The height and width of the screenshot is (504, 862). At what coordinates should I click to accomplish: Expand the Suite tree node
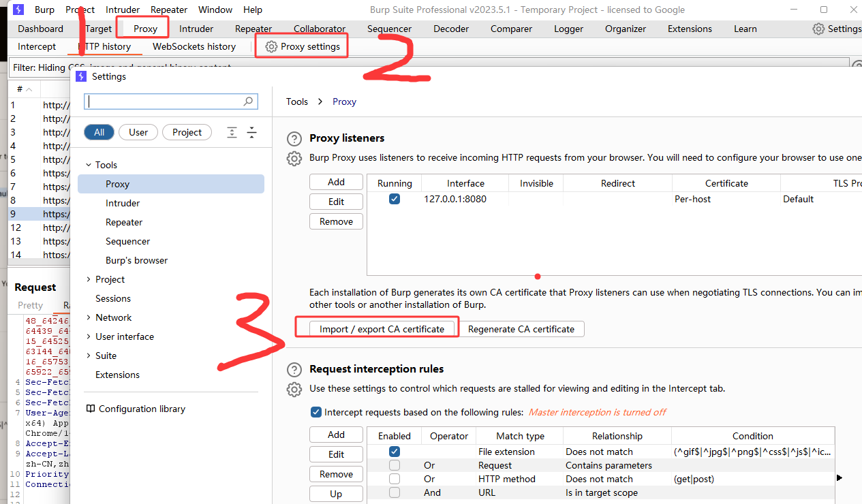[x=89, y=356]
